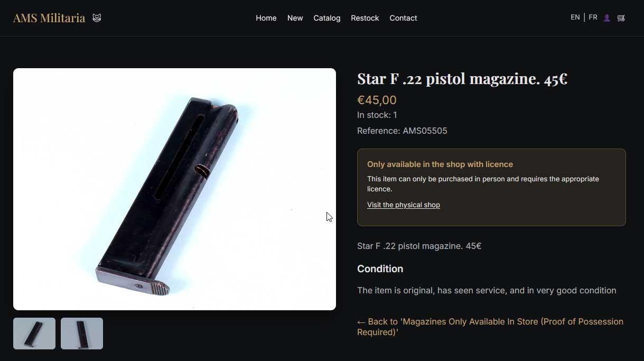The image size is (644, 361).
Task: Select the second magazine thumbnail
Action: (x=82, y=334)
